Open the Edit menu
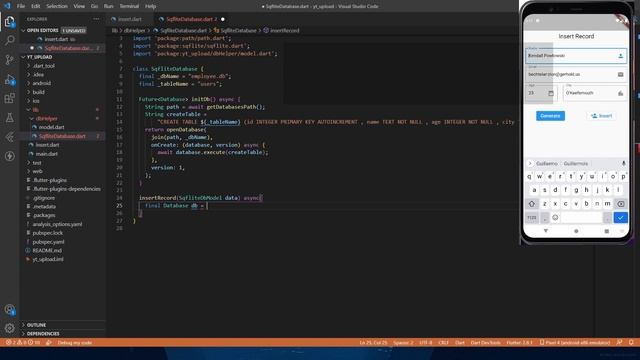The height and width of the screenshot is (360, 640). [36, 6]
